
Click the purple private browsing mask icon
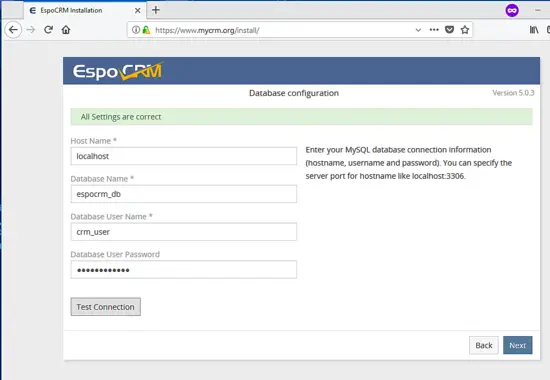[x=512, y=11]
